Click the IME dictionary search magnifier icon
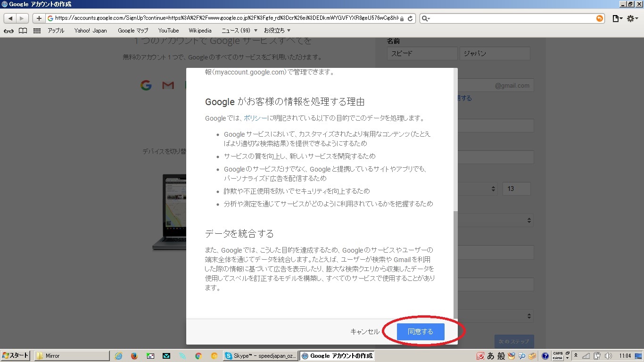The image size is (644, 362). tap(522, 356)
